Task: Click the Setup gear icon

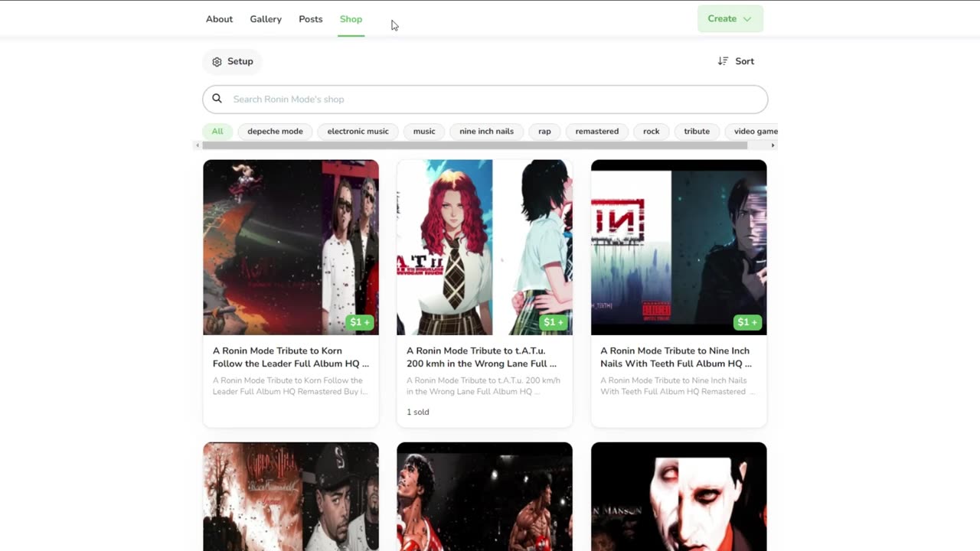Action: click(217, 62)
